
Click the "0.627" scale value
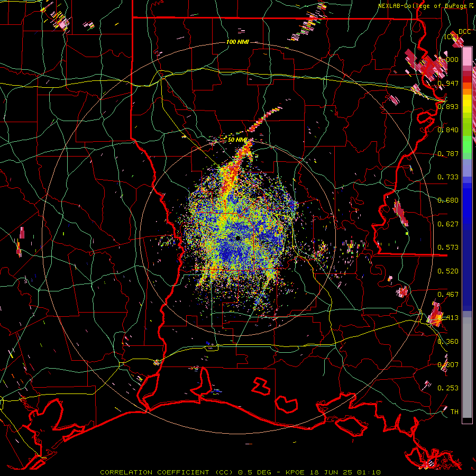click(x=448, y=224)
